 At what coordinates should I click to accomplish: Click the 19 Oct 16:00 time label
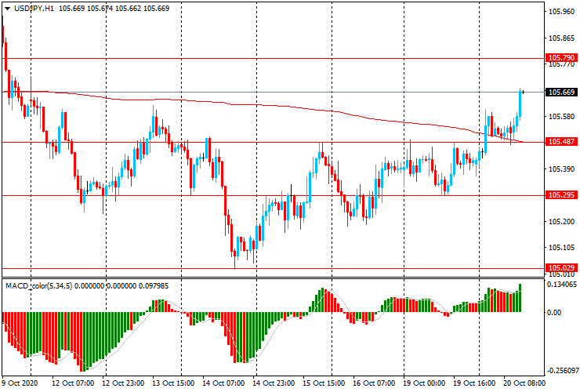tap(474, 383)
